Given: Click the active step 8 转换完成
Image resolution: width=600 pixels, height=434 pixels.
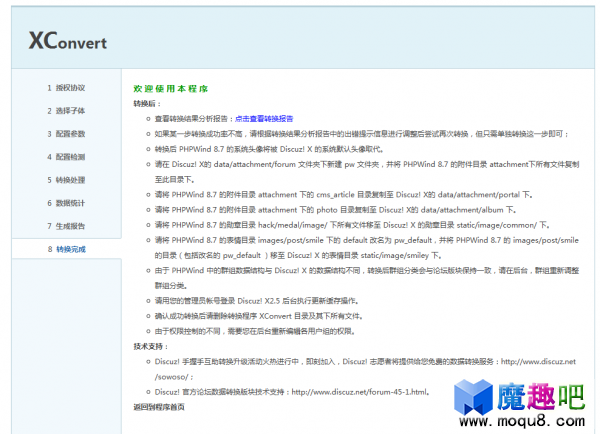Looking at the screenshot, I should [67, 249].
